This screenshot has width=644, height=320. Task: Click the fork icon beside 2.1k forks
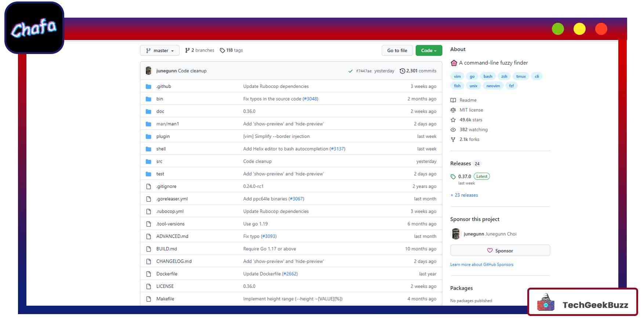453,140
